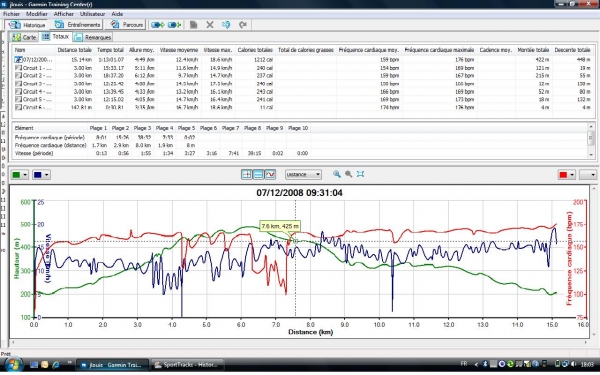Image resolution: width=600 pixels, height=375 pixels.
Task: Toggle the vertical gridlines chart button
Action: (x=247, y=174)
